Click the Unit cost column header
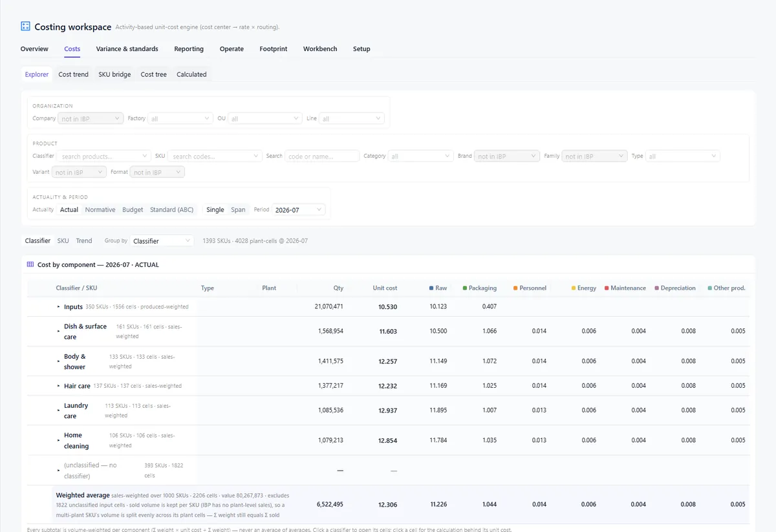Viewport: 776px width, 532px height. pos(385,288)
